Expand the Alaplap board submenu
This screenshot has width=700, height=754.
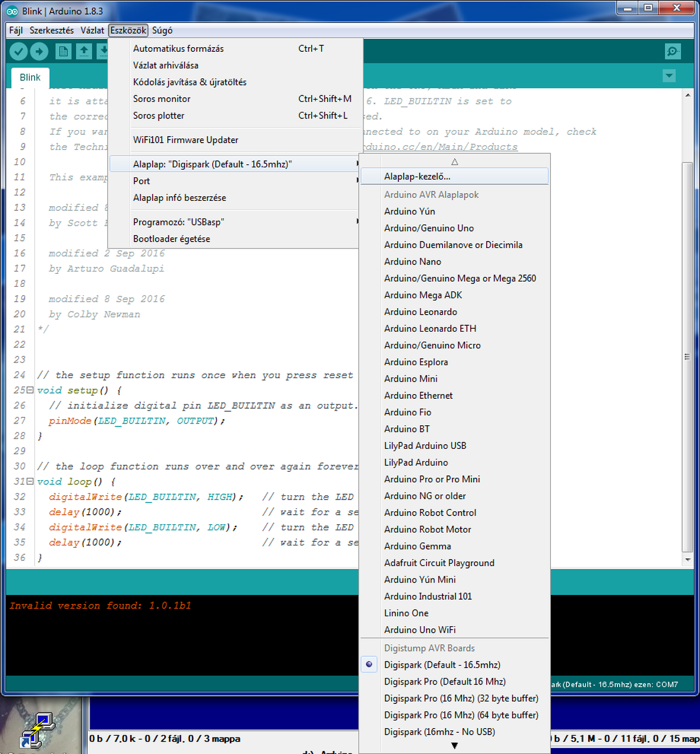pyautogui.click(x=234, y=164)
